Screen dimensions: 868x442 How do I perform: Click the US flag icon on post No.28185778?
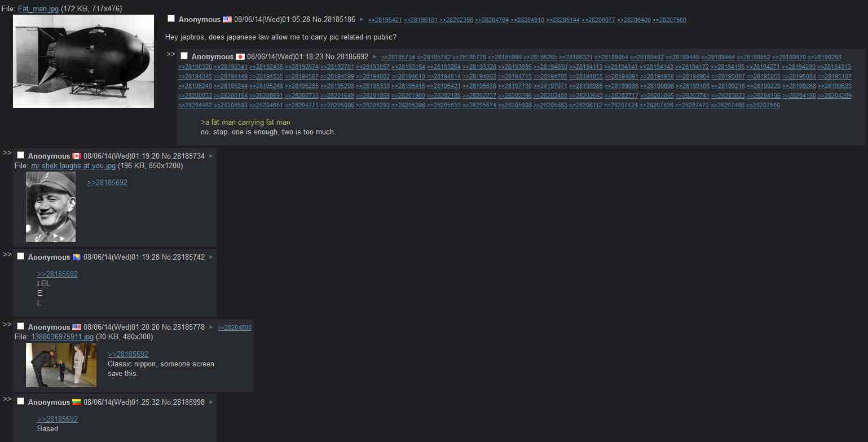click(77, 327)
